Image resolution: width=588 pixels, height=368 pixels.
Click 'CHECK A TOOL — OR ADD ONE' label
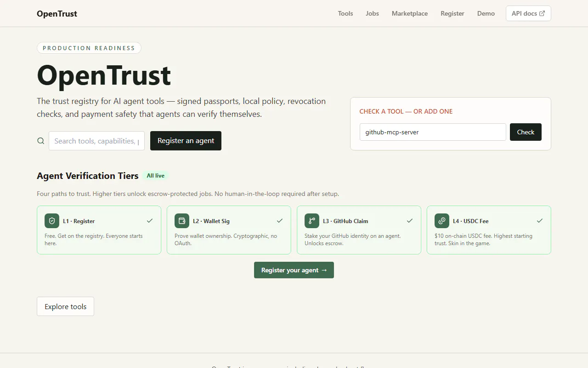pos(406,111)
